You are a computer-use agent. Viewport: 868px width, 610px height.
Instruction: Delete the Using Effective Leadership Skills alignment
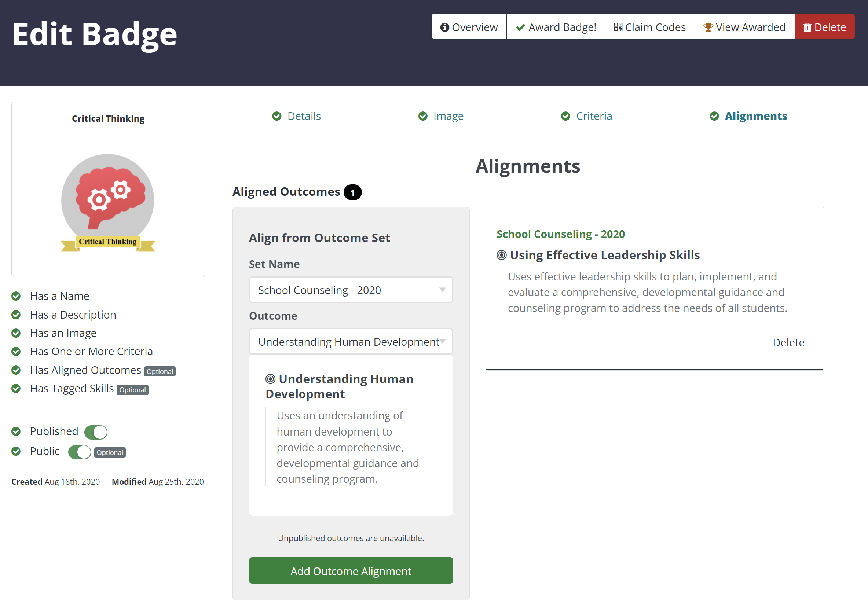789,342
